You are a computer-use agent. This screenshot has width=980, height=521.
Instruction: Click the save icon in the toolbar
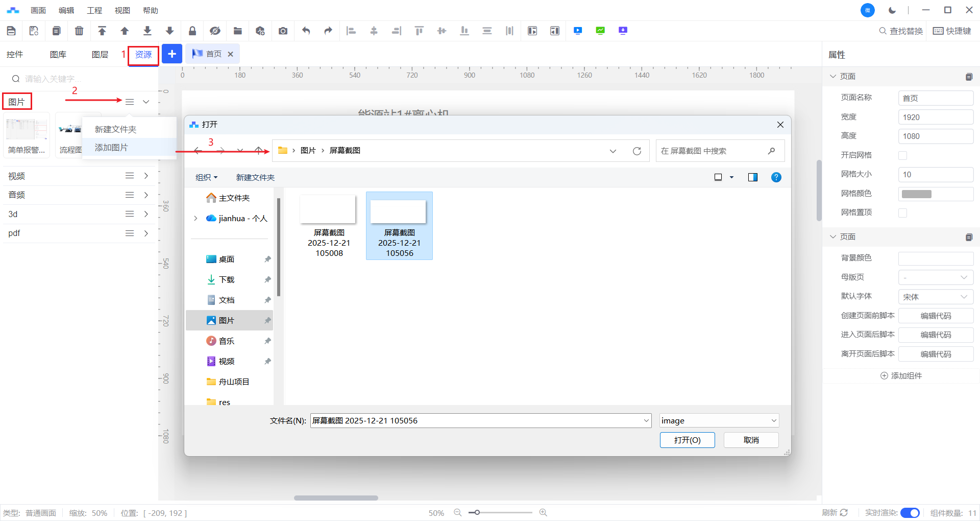11,31
